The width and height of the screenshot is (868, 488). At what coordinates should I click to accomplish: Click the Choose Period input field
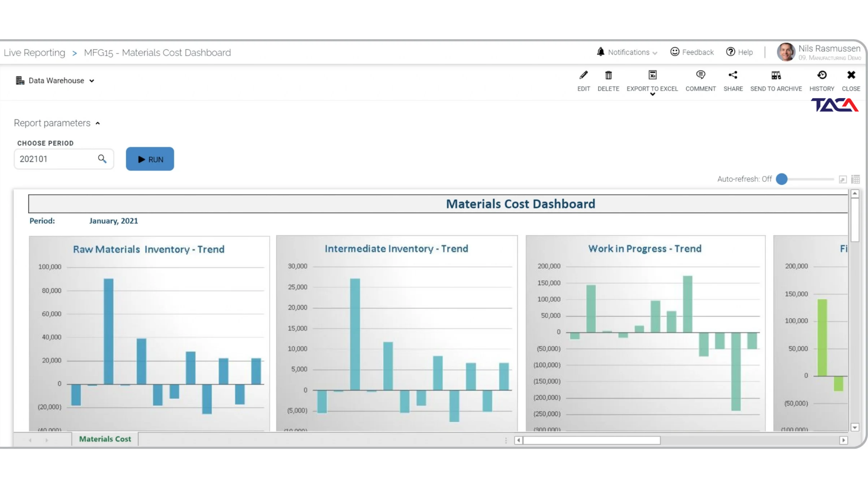click(64, 159)
